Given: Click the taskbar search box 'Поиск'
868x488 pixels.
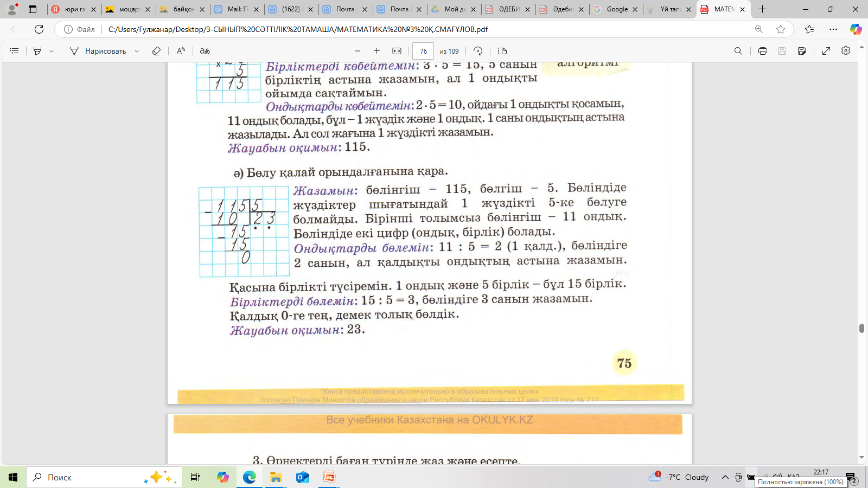Looking at the screenshot, I should click(103, 477).
